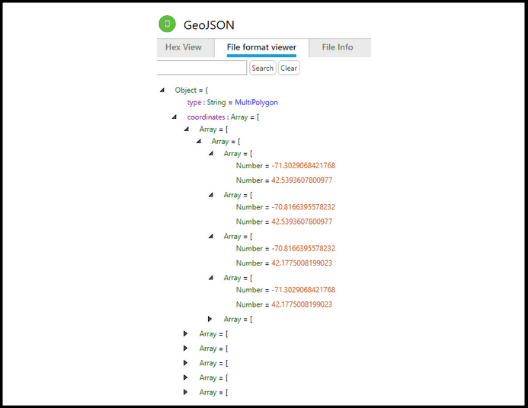The width and height of the screenshot is (528, 408).
Task: Collapse the second-level nested Array node
Action: [x=199, y=141]
